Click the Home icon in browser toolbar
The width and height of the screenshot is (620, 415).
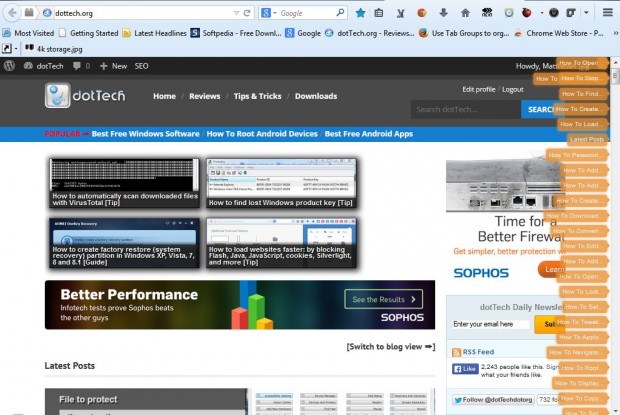pyautogui.click(x=465, y=13)
